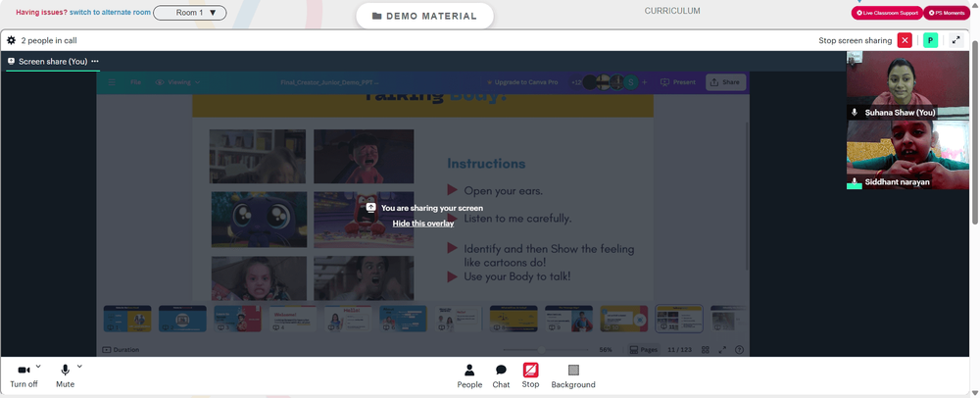The height and width of the screenshot is (398, 980).
Task: Select the Screen share (You) tab
Action: (53, 61)
